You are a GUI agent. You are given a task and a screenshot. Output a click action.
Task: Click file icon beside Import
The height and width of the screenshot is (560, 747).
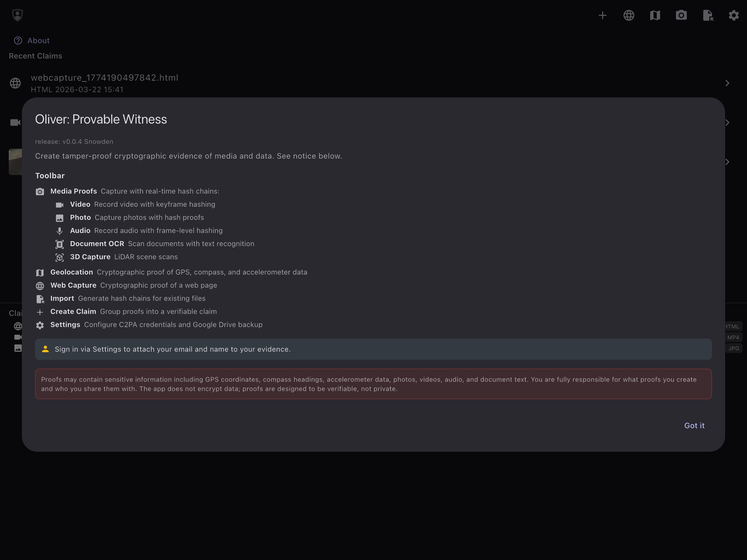pyautogui.click(x=40, y=299)
